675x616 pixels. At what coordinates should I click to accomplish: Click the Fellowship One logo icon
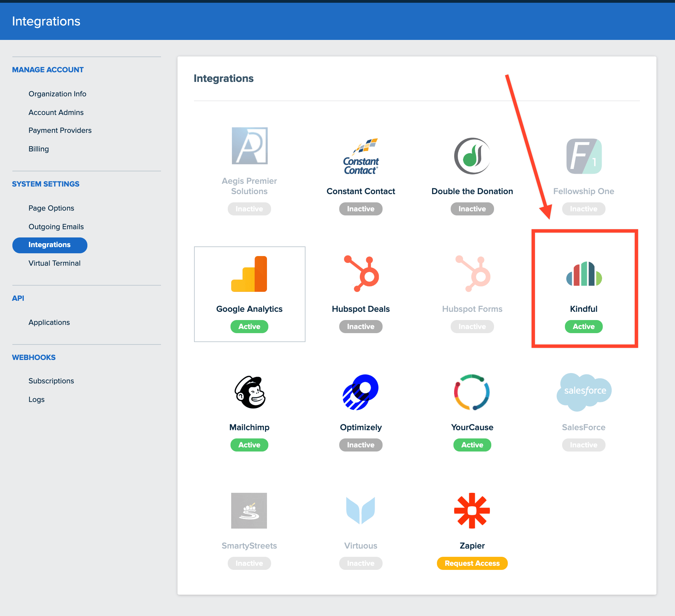(584, 156)
